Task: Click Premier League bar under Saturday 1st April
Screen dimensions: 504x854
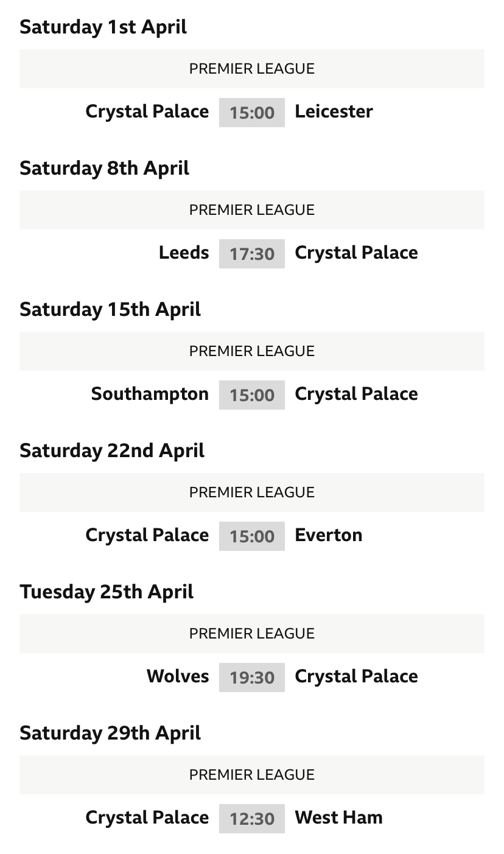Action: click(x=252, y=69)
